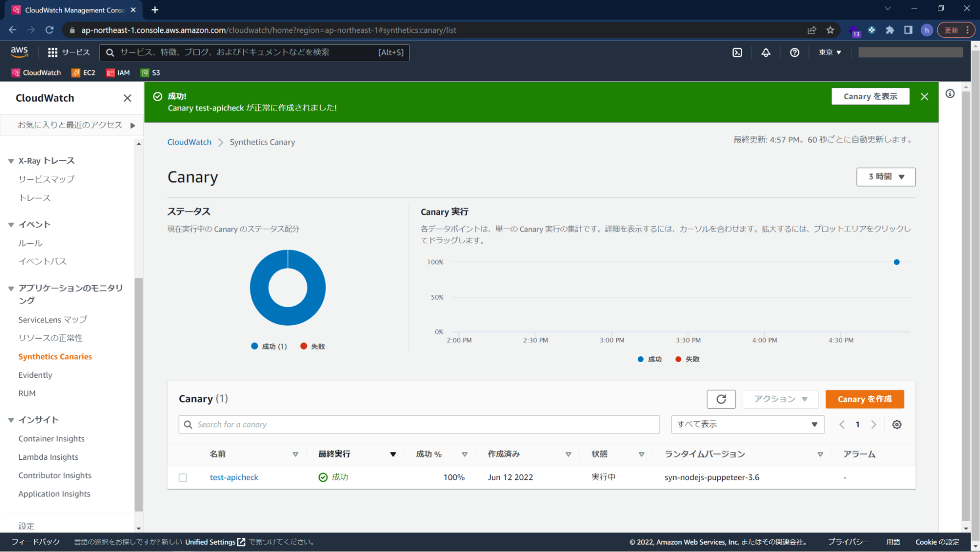
Task: Click 失敗 legend under status donut
Action: point(313,347)
